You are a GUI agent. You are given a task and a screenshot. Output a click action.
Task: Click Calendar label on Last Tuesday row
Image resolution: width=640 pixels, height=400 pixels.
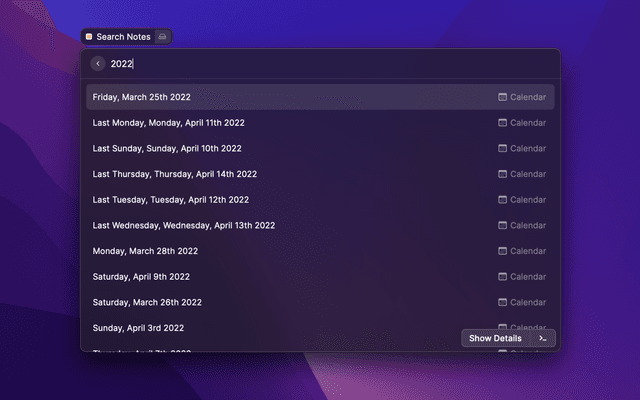(x=528, y=200)
